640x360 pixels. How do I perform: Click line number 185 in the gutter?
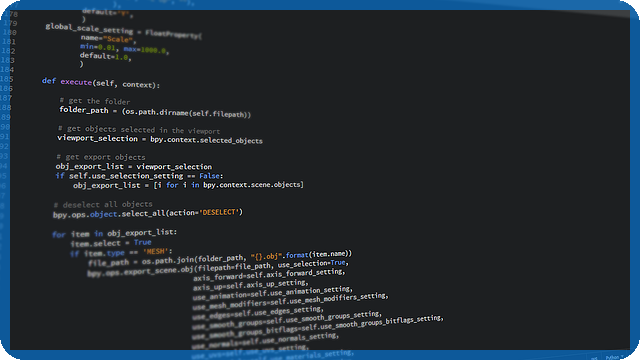pos(7,78)
